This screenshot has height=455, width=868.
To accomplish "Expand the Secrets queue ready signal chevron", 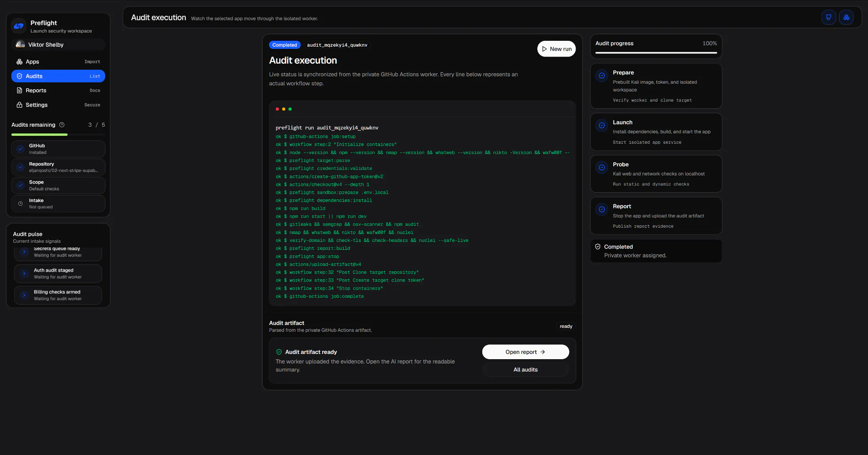I will [24, 252].
